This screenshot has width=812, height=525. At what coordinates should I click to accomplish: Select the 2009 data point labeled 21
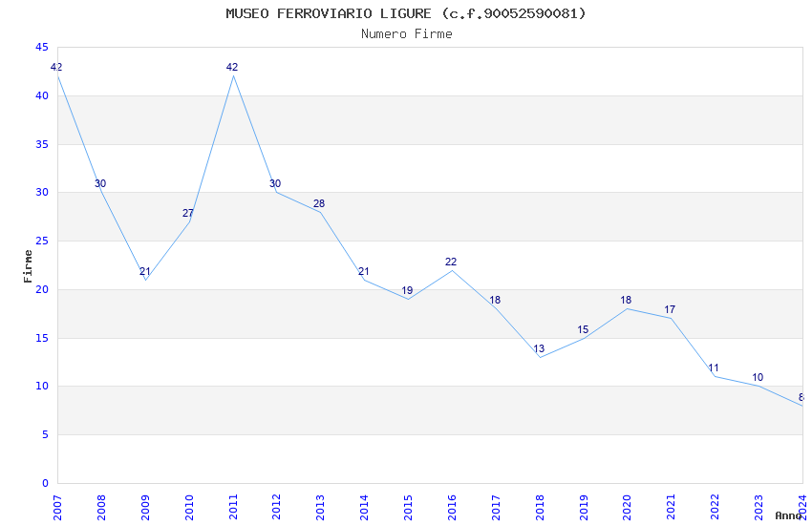(x=145, y=271)
